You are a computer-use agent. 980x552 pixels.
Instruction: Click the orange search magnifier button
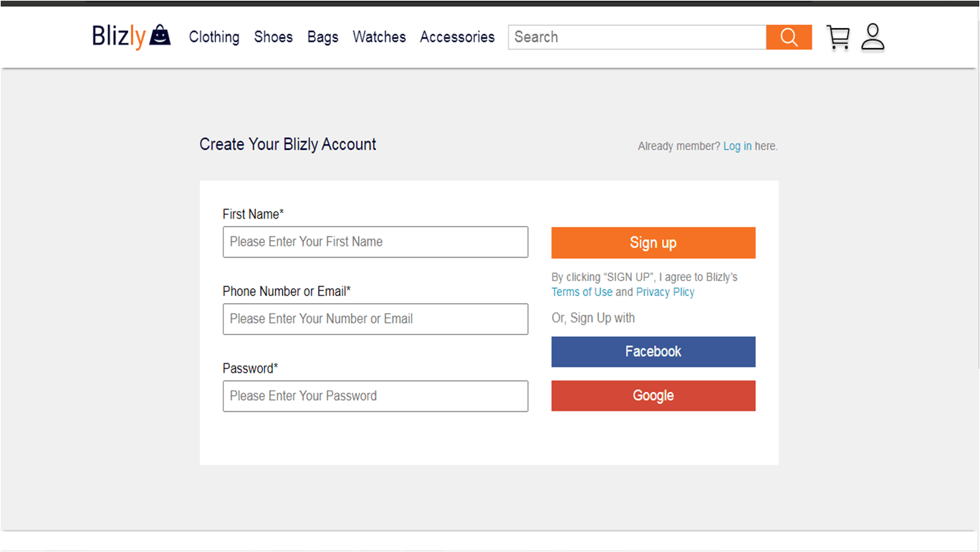(x=789, y=37)
